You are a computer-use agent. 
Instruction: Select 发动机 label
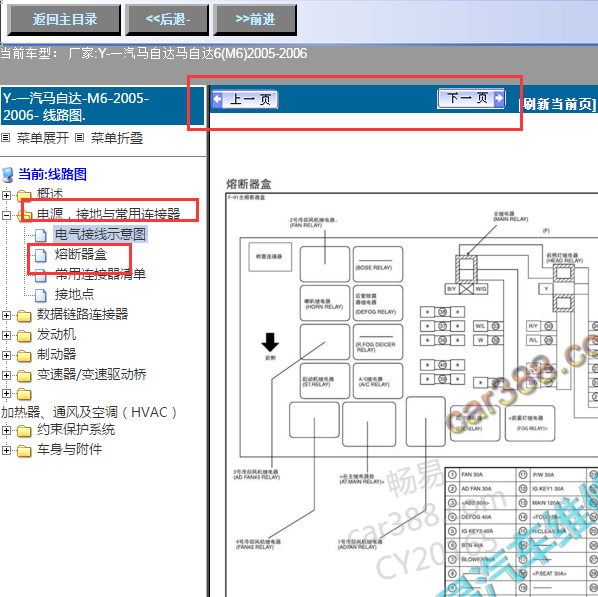coord(56,335)
